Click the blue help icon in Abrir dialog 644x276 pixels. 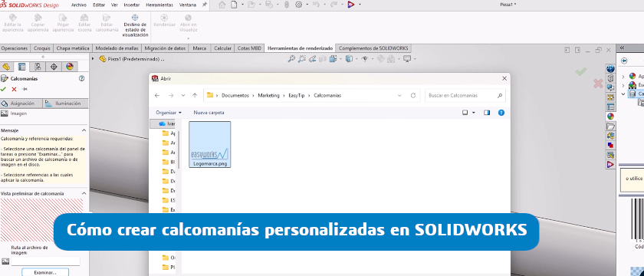501,113
